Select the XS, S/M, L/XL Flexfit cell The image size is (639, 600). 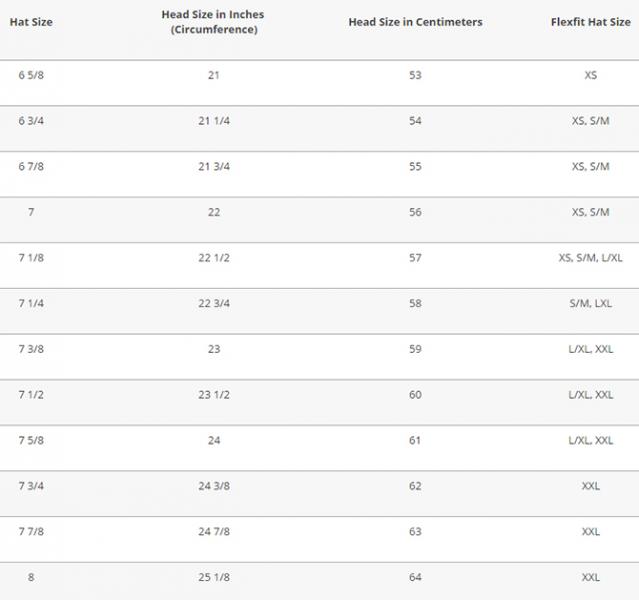[591, 258]
